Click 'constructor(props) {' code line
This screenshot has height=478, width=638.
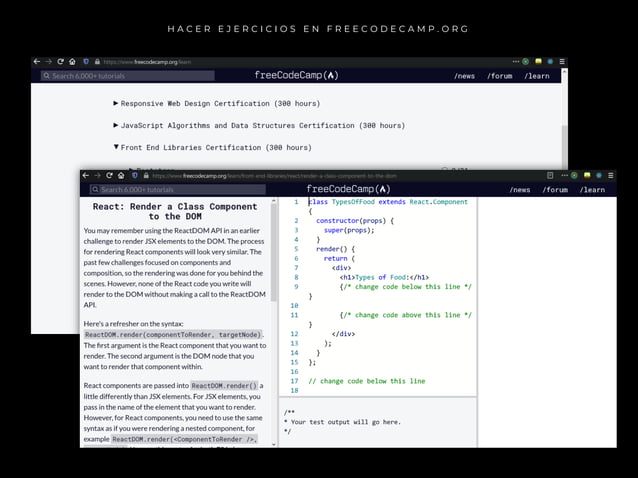(355, 220)
